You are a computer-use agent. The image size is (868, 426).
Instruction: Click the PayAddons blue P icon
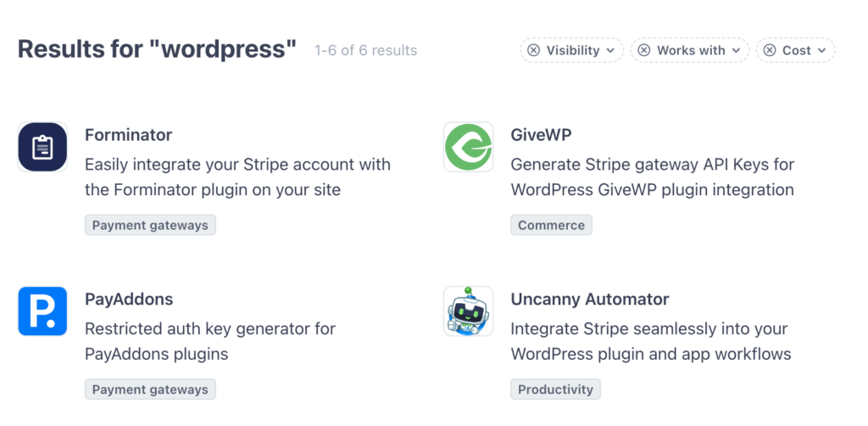point(42,311)
